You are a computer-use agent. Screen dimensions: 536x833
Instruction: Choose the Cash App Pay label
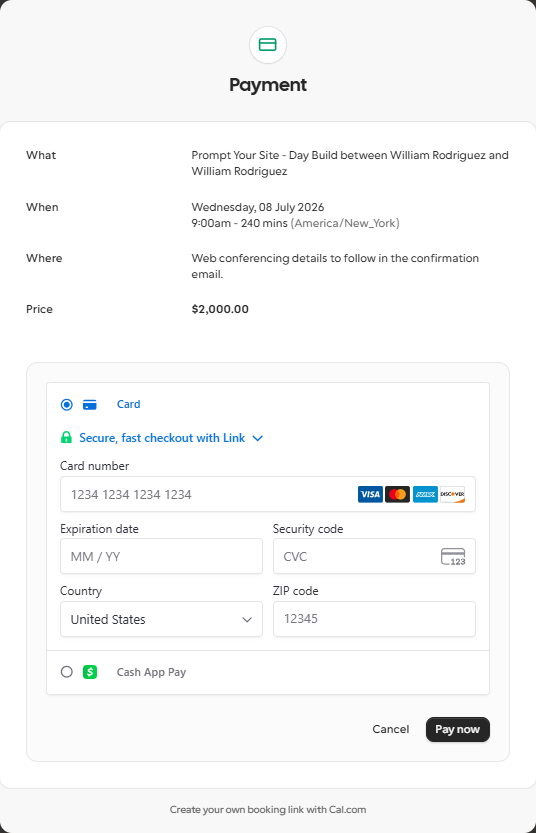151,672
